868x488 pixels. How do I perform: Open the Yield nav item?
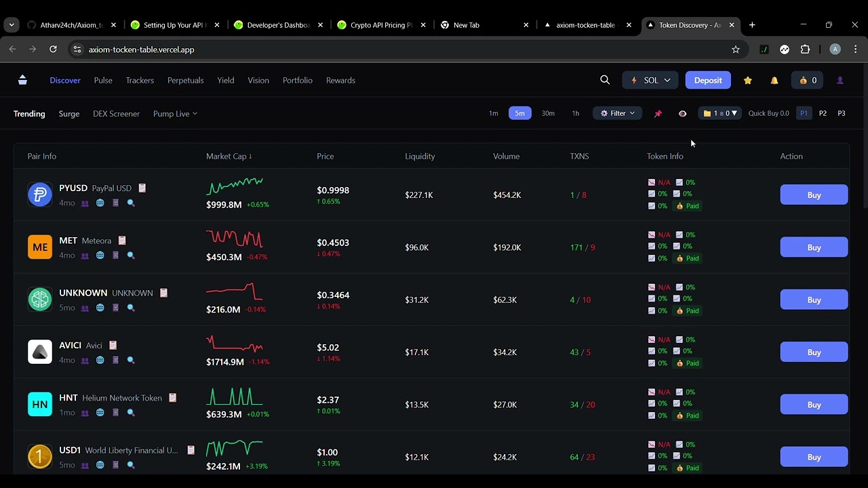pyautogui.click(x=226, y=80)
